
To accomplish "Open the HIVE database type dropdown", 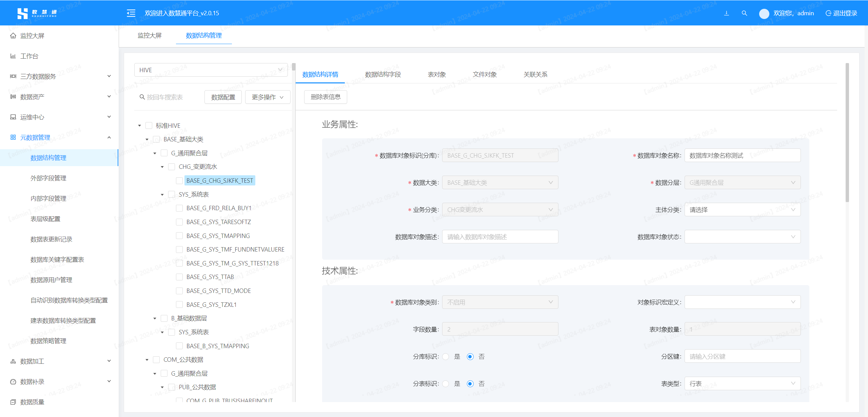I will click(211, 70).
